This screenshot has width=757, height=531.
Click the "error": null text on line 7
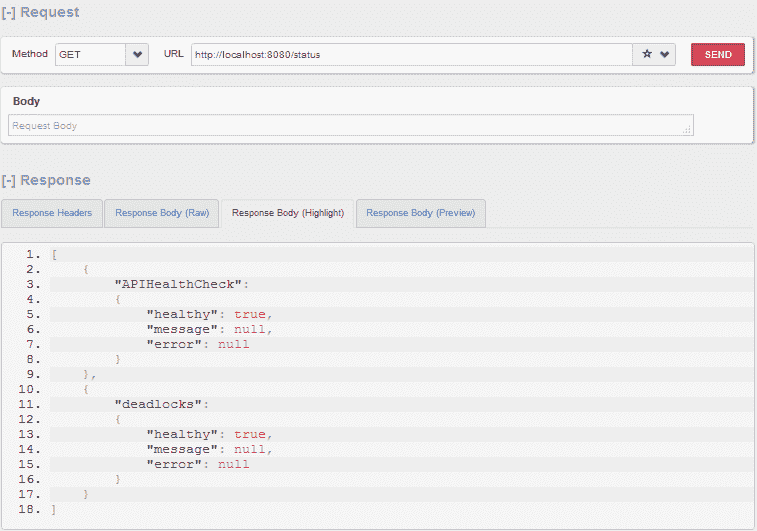198,344
